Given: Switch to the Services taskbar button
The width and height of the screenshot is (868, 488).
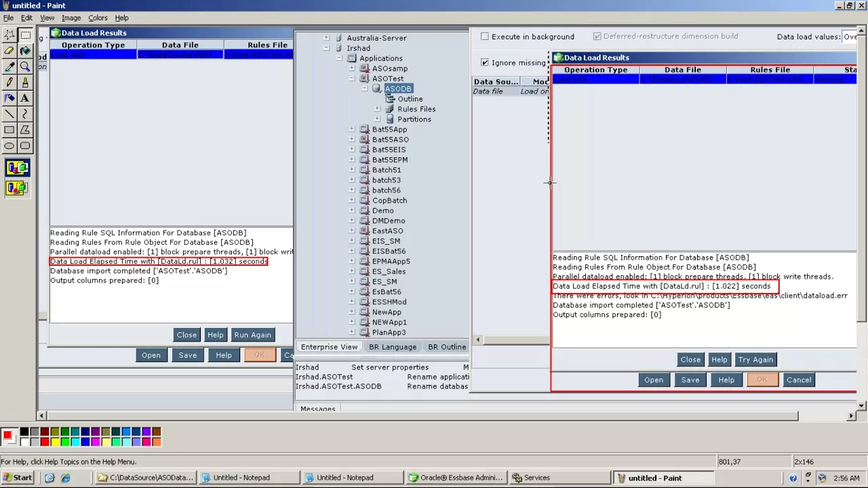Looking at the screenshot, I should click(x=559, y=478).
